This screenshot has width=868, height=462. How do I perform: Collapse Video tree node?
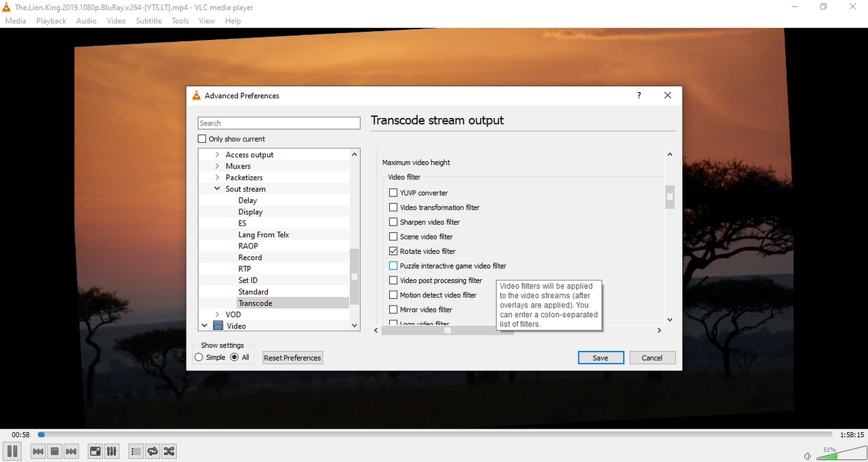coord(204,326)
